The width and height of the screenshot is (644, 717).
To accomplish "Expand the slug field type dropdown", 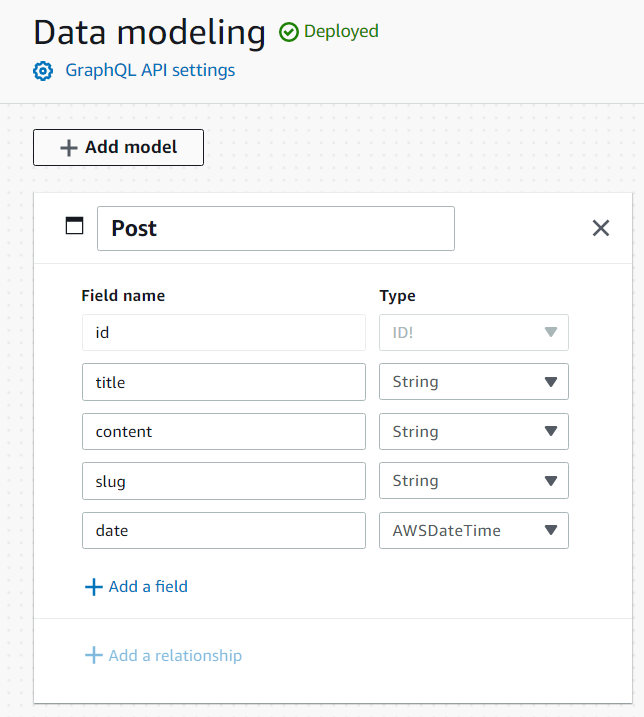I will (474, 481).
